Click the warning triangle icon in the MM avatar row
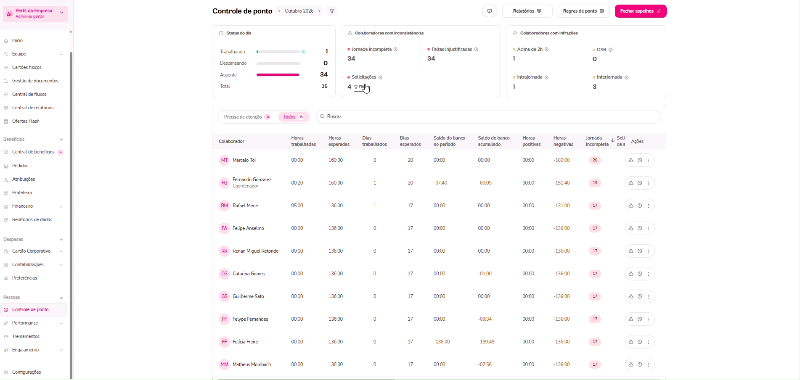800x380 pixels. click(x=631, y=364)
